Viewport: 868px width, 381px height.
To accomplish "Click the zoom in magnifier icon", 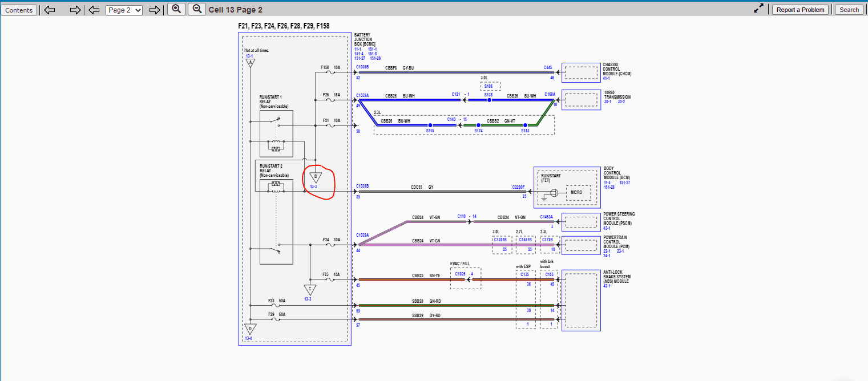I will (x=176, y=9).
